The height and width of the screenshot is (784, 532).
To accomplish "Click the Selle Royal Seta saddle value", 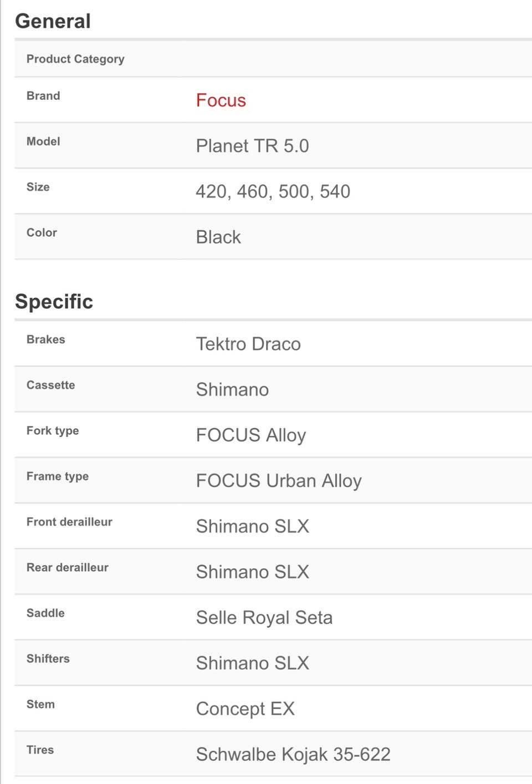I will (264, 618).
